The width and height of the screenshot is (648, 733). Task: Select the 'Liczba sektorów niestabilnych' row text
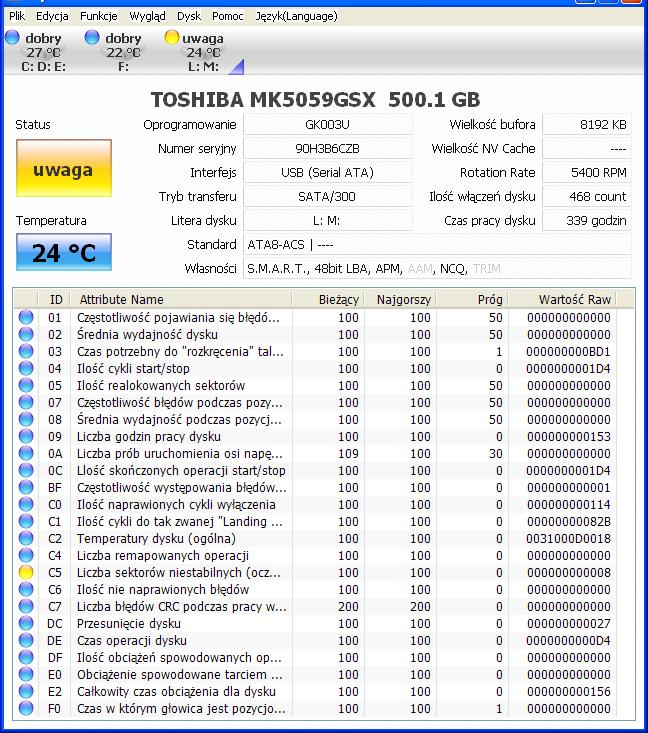click(x=179, y=572)
